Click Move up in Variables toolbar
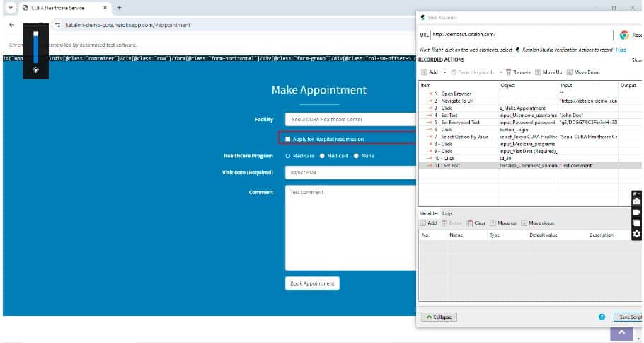The image size is (644, 343). (503, 223)
